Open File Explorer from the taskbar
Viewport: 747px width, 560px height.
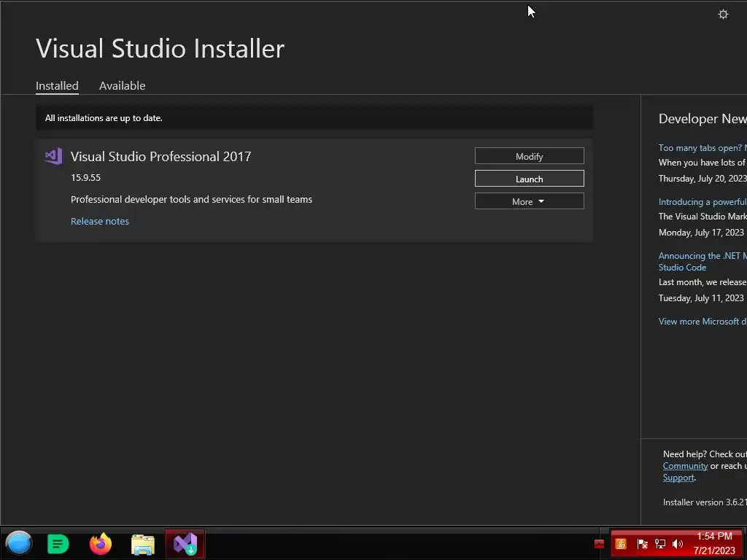point(143,544)
